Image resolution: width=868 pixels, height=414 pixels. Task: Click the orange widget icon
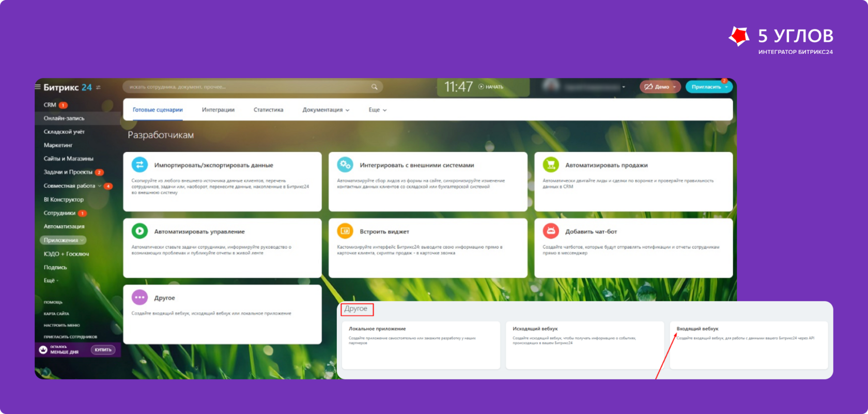[x=345, y=231]
